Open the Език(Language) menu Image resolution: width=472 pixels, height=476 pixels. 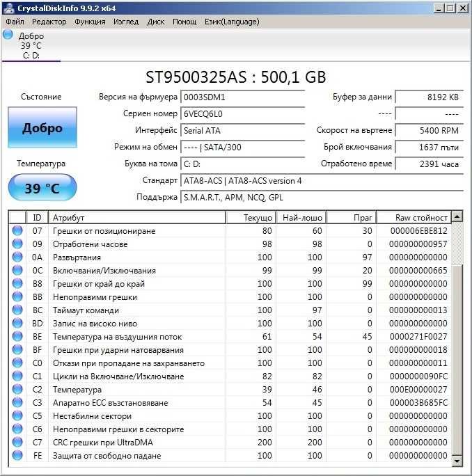click(x=232, y=22)
